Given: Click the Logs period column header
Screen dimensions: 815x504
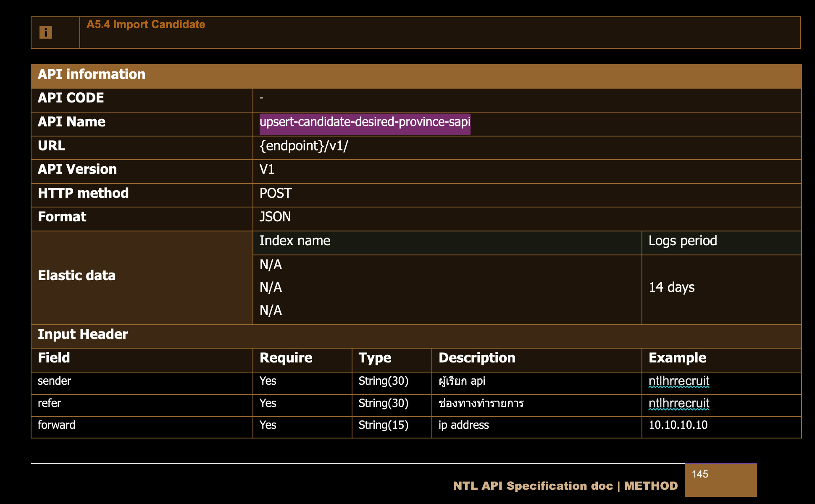Looking at the screenshot, I should (682, 241).
